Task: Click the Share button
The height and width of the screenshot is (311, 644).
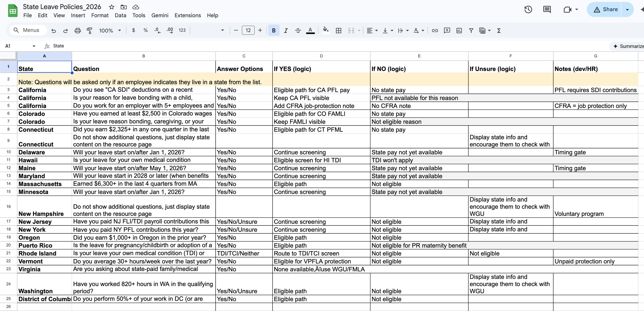Action: pyautogui.click(x=605, y=10)
